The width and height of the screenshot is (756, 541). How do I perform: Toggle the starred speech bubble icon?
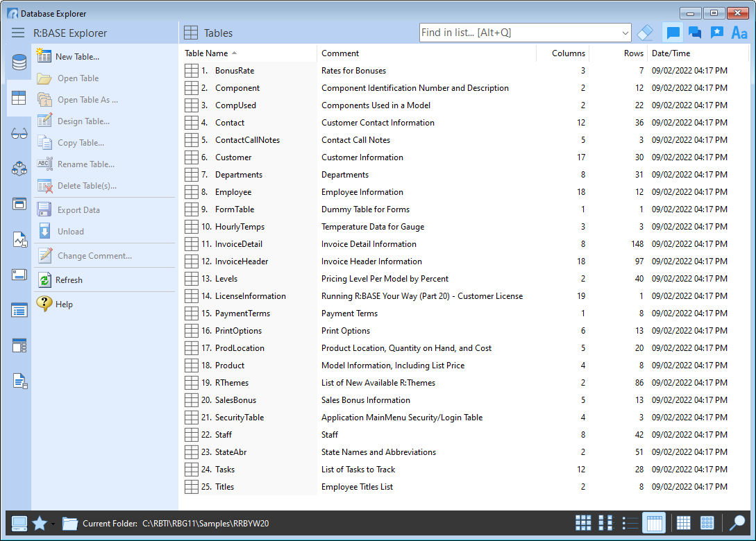(717, 33)
